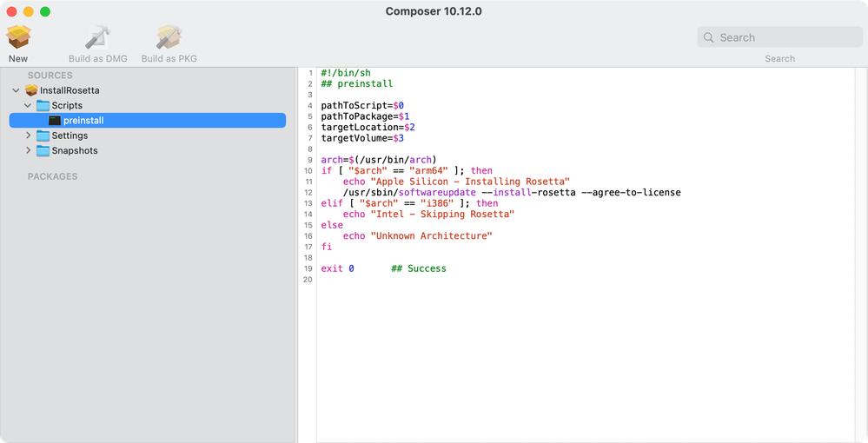Click the i386 elif-condition line
Viewport: 868px width, 443px height.
tap(409, 203)
